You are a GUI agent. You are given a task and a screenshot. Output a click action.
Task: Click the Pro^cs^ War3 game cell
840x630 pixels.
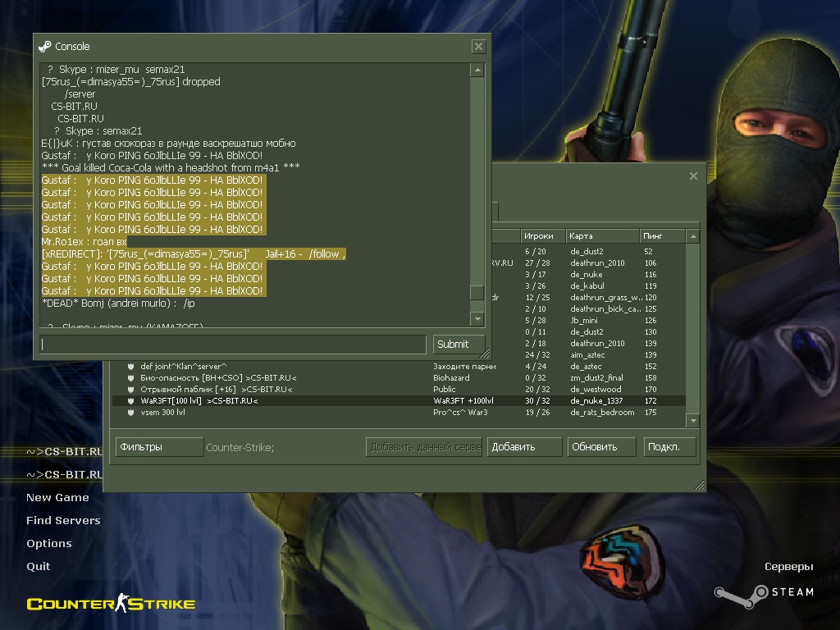click(x=461, y=413)
